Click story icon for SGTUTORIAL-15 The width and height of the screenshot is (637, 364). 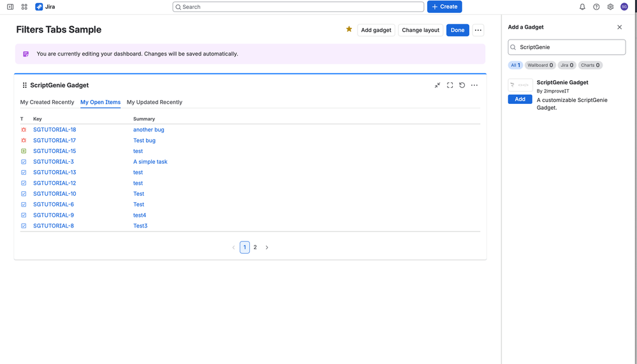point(24,151)
